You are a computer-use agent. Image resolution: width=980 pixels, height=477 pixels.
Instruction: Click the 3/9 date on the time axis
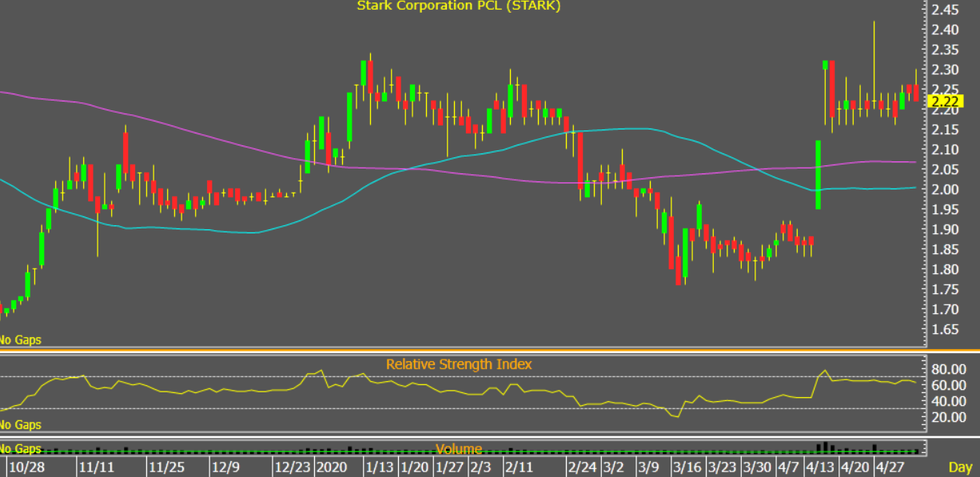(x=648, y=467)
